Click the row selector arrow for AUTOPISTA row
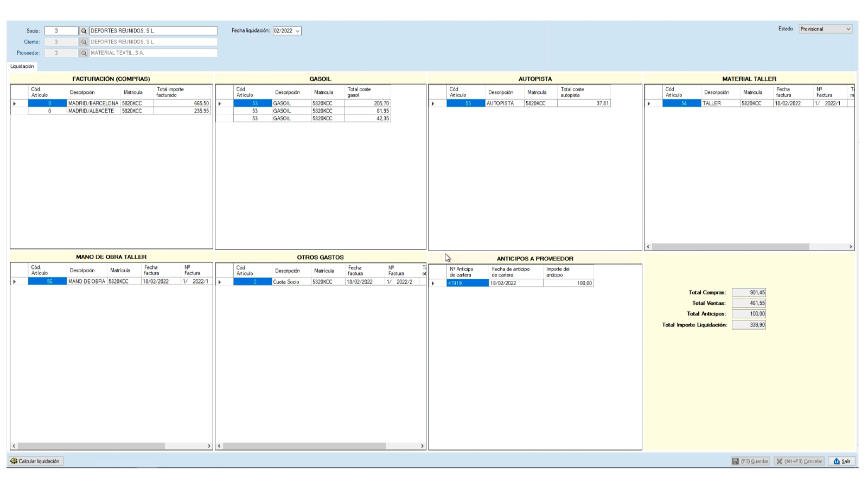 (x=433, y=103)
